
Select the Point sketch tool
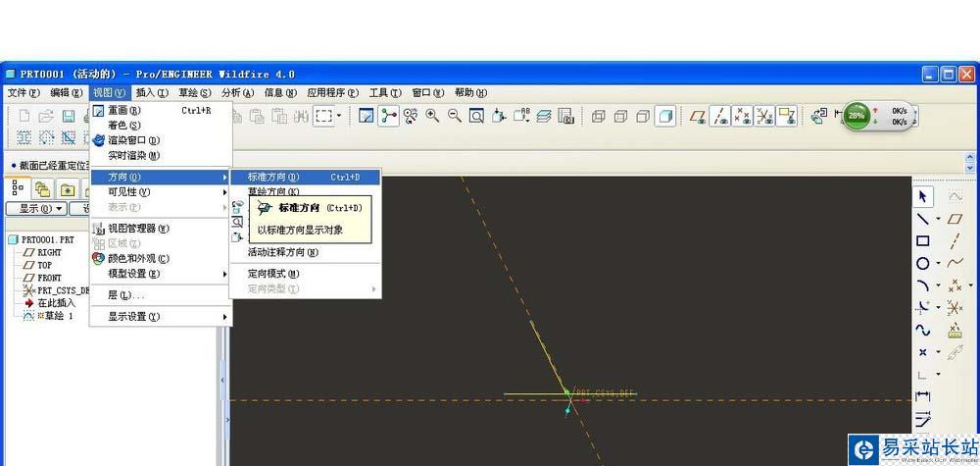tap(922, 353)
